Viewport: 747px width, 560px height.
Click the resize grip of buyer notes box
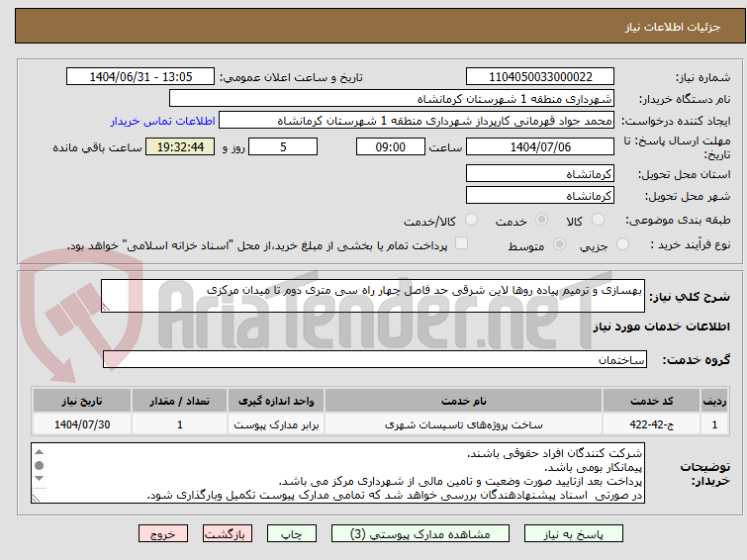(x=36, y=498)
